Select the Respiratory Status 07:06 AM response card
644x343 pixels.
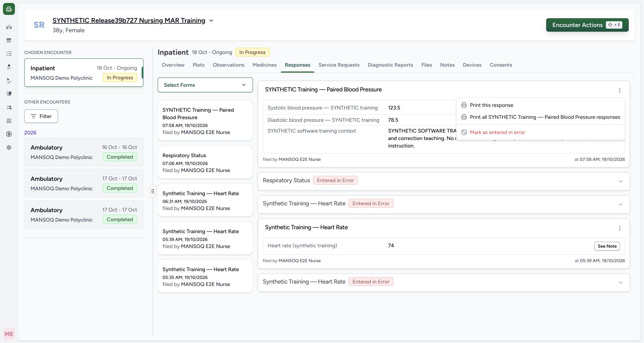pos(205,162)
